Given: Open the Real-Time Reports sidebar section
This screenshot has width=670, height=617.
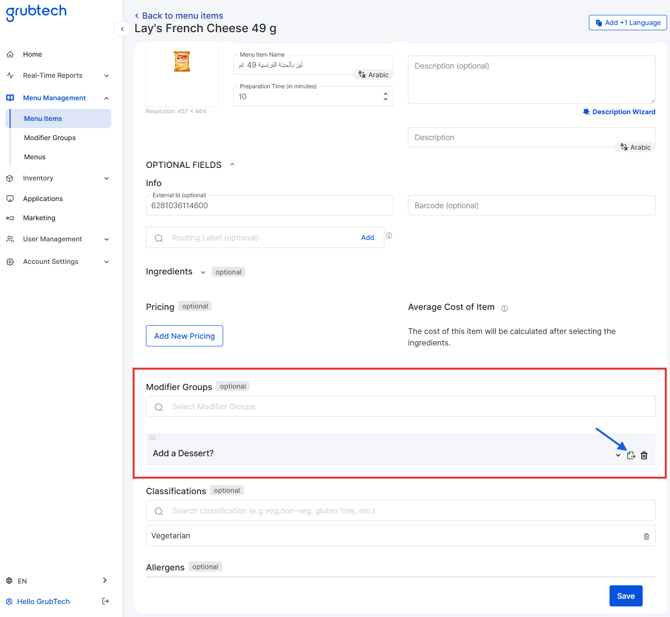Looking at the screenshot, I should 53,76.
